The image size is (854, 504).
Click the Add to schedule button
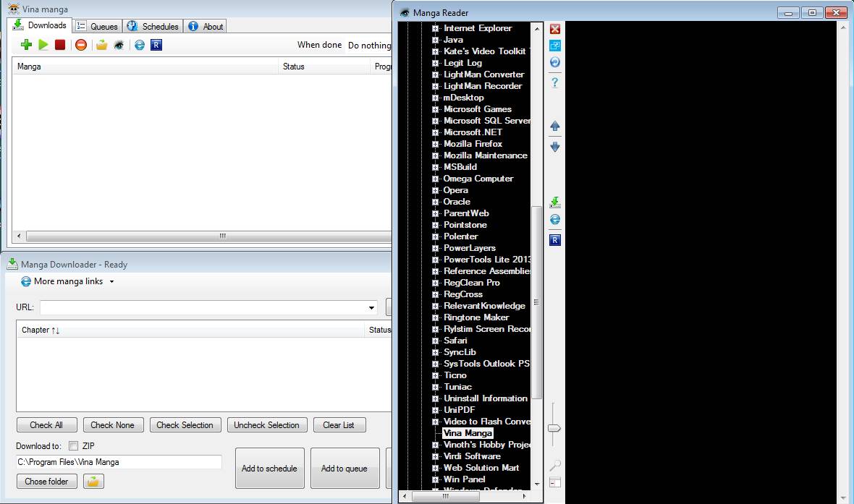click(x=270, y=468)
